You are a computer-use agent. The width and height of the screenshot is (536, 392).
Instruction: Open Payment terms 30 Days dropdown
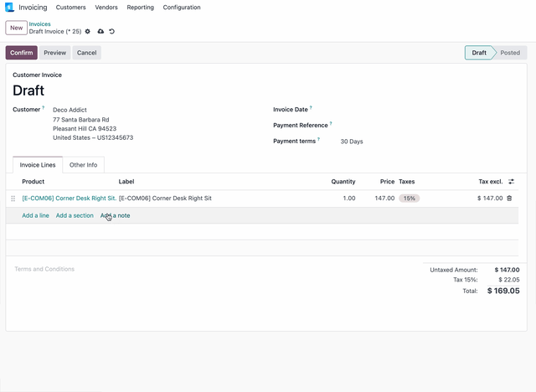point(352,142)
